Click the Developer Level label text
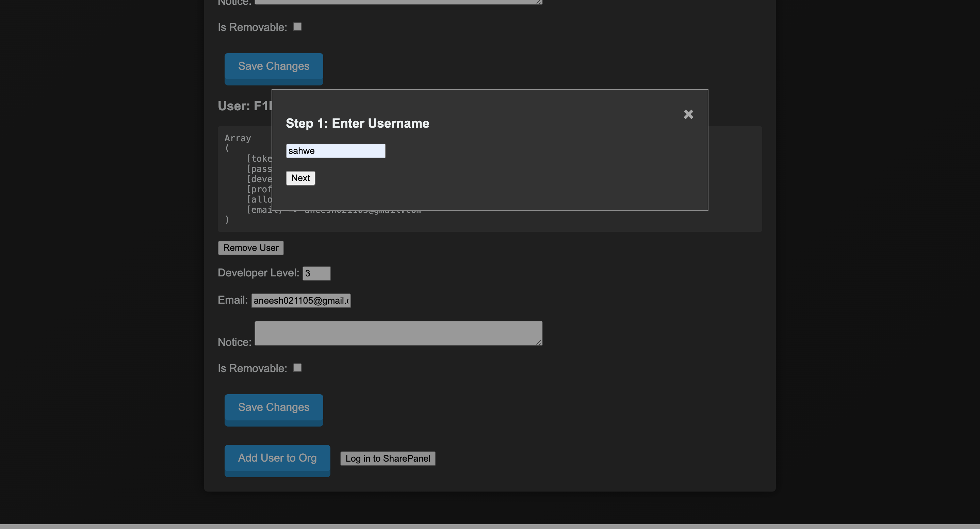 pyautogui.click(x=258, y=273)
